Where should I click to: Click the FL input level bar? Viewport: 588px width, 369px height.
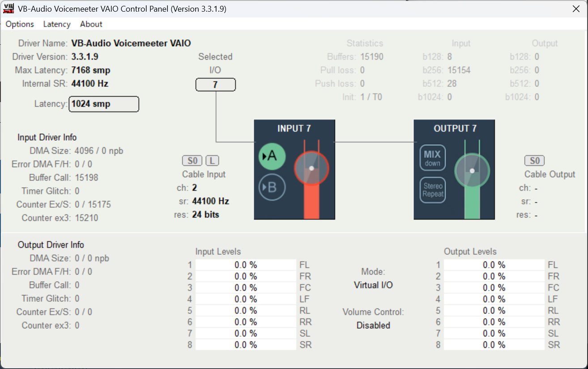(x=246, y=265)
